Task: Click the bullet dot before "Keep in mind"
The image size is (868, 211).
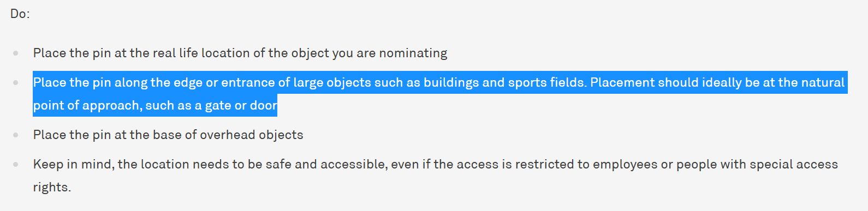Action: pos(16,164)
